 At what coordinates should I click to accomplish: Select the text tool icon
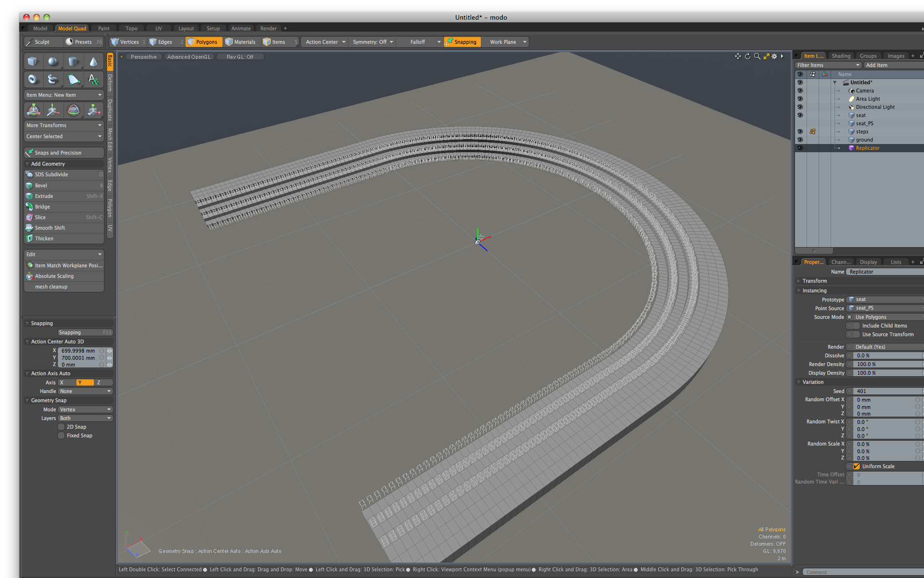point(93,79)
